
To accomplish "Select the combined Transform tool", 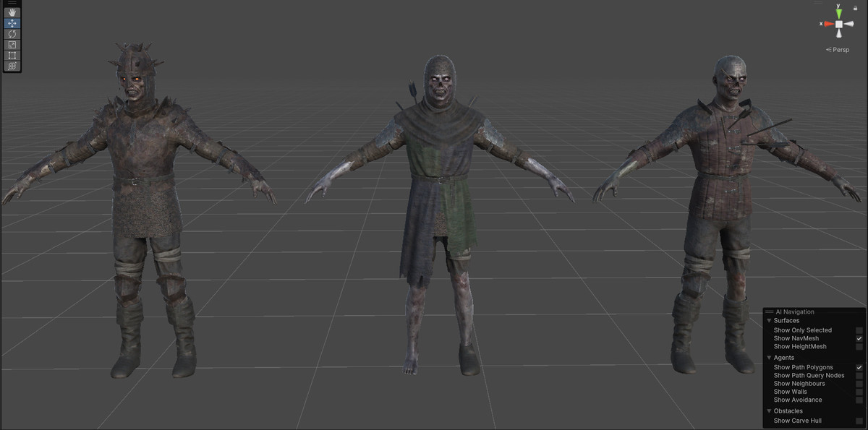I will click(x=12, y=66).
